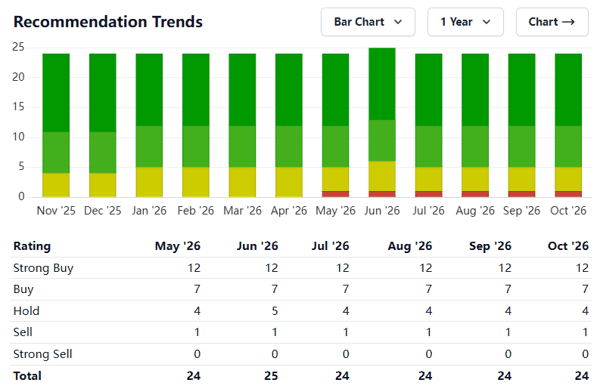Screen dimensions: 600x392
Task: Click the Sep '26 stacked bar
Action: tap(522, 125)
